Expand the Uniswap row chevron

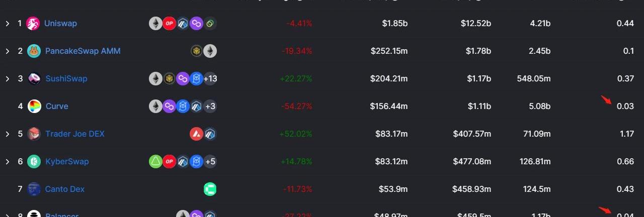[8, 23]
